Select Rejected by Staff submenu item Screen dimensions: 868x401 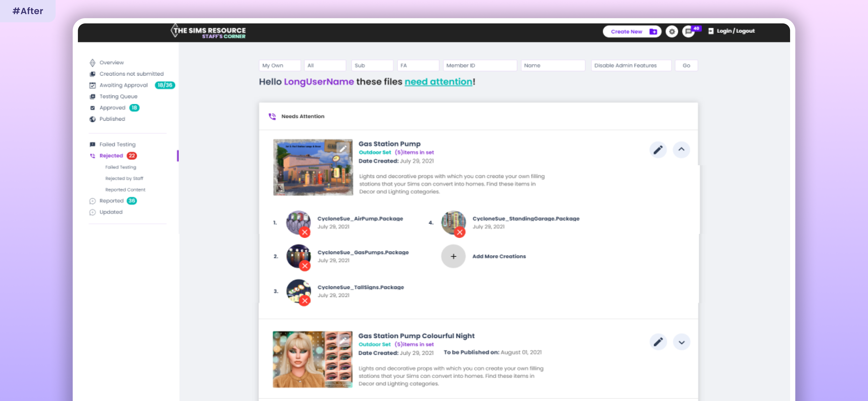tap(124, 178)
